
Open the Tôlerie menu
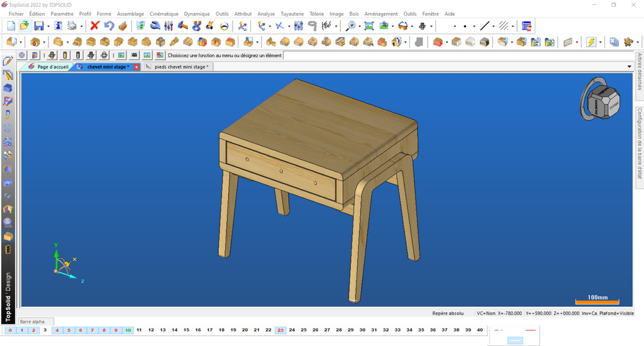[x=317, y=14]
